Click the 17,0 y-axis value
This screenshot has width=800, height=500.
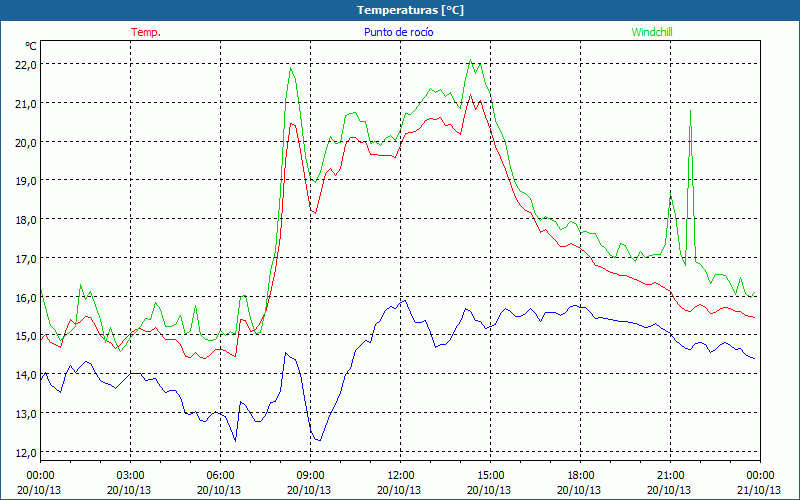point(28,258)
